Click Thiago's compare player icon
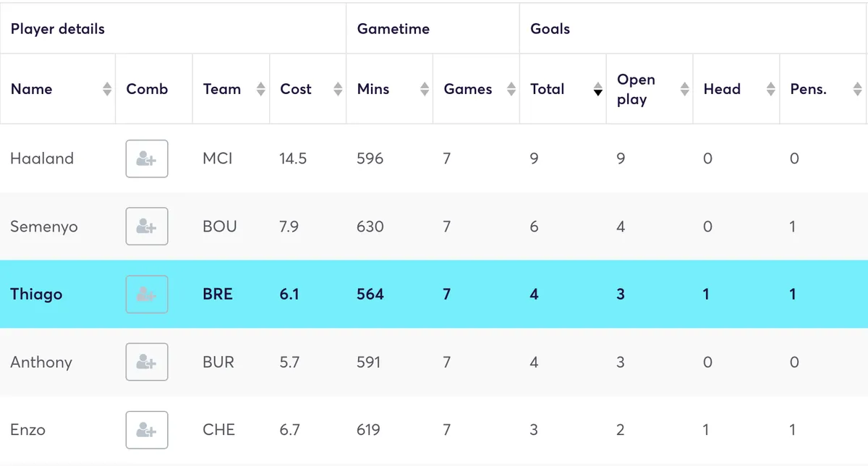868x466 pixels. click(147, 295)
